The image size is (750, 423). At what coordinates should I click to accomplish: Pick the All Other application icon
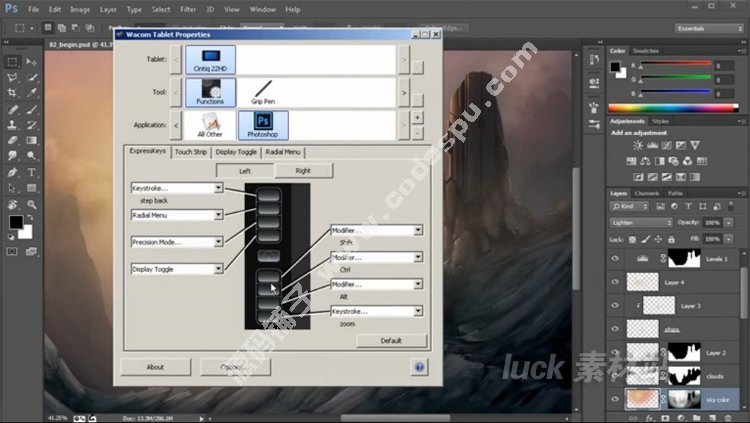pos(210,125)
